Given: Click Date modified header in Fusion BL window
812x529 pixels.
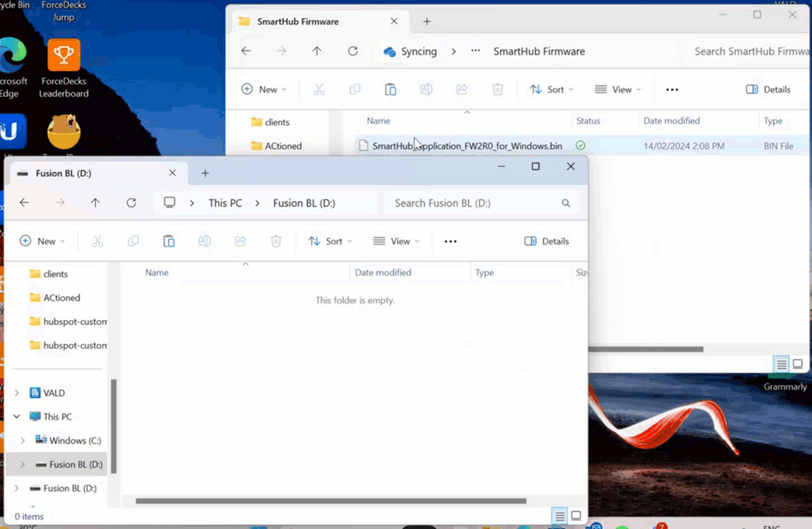Looking at the screenshot, I should (383, 272).
